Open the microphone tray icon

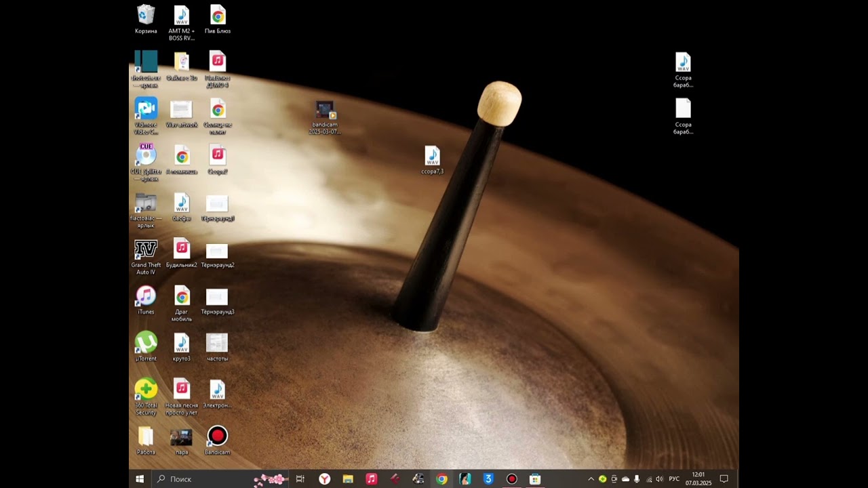point(637,479)
